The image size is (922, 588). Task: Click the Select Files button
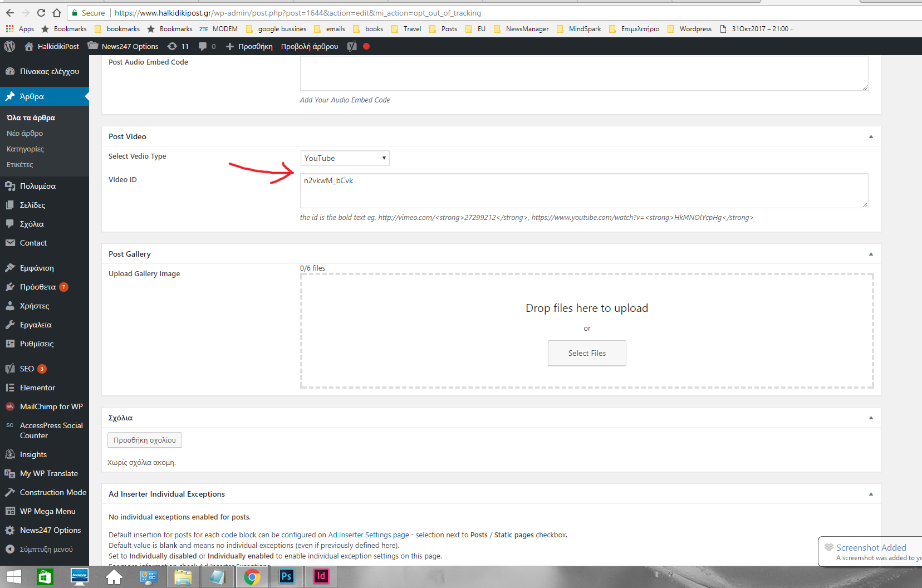click(x=587, y=353)
